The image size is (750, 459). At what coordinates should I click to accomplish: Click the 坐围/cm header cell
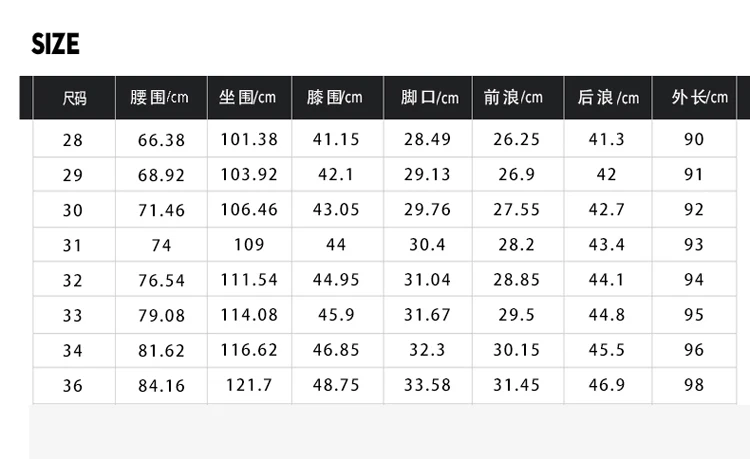[249, 98]
